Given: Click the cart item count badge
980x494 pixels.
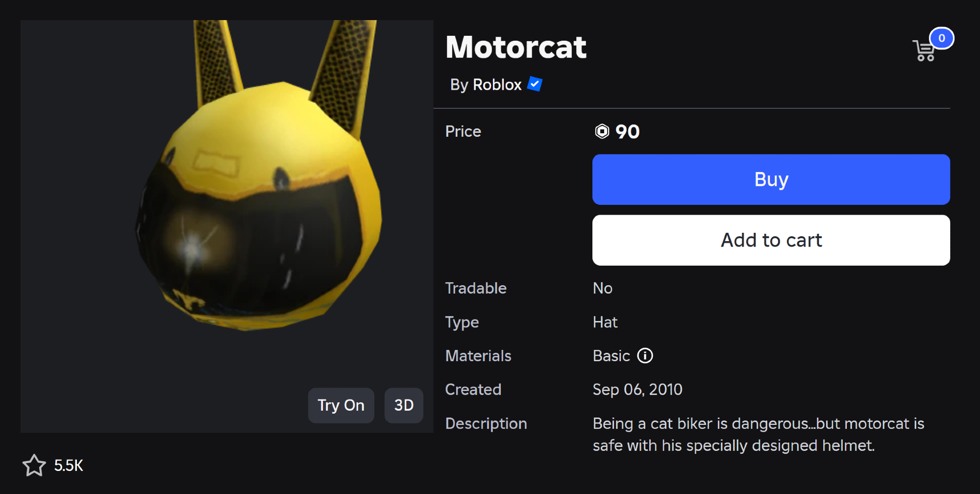Looking at the screenshot, I should (941, 38).
